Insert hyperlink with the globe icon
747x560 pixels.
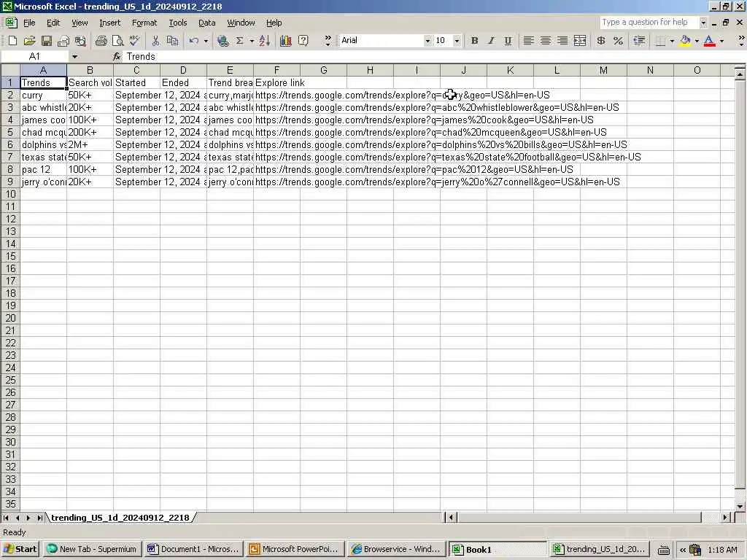222,41
